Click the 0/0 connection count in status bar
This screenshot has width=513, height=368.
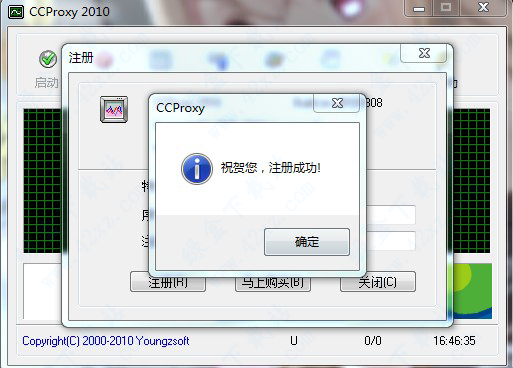[373, 341]
